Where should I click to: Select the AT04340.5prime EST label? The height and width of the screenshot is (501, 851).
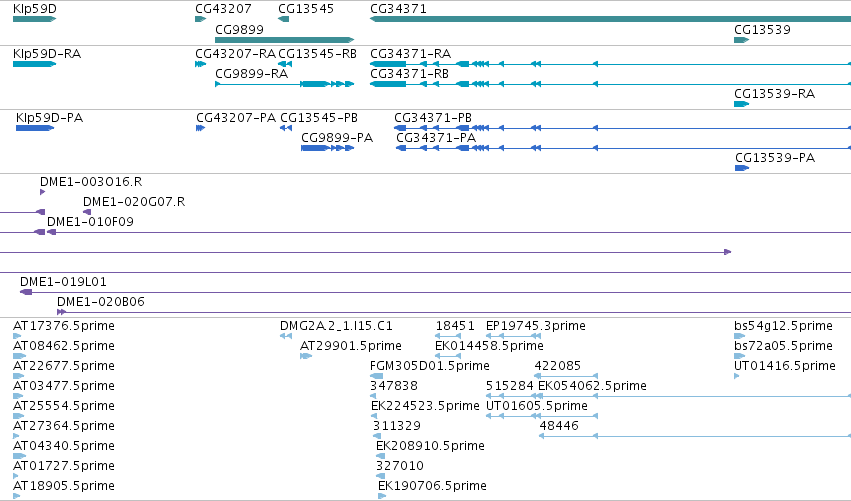pos(64,446)
